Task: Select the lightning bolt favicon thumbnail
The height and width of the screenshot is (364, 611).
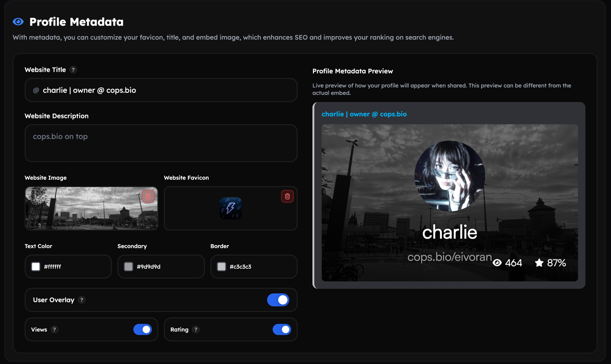Action: tap(230, 208)
